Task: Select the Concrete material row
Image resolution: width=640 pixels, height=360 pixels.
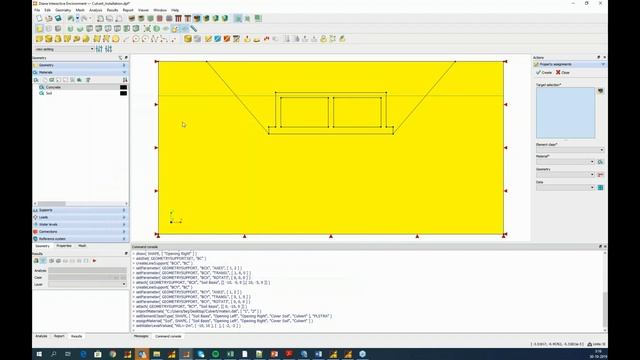Action: [80, 87]
